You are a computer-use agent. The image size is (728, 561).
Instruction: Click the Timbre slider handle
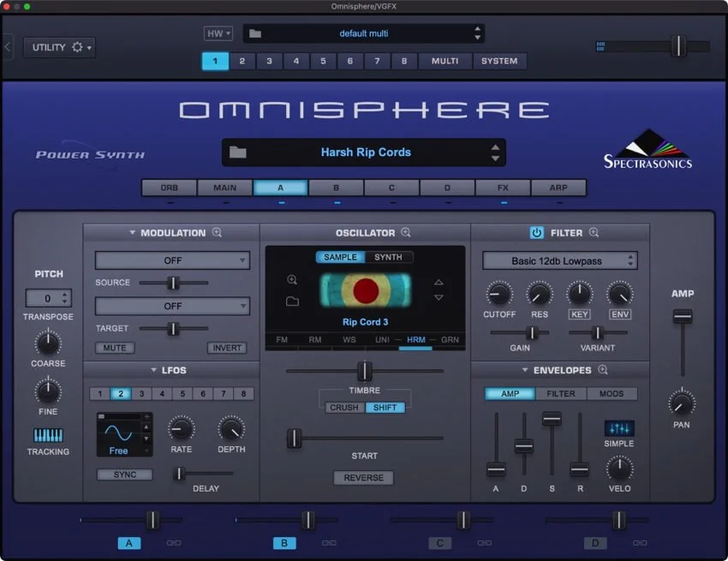365,371
